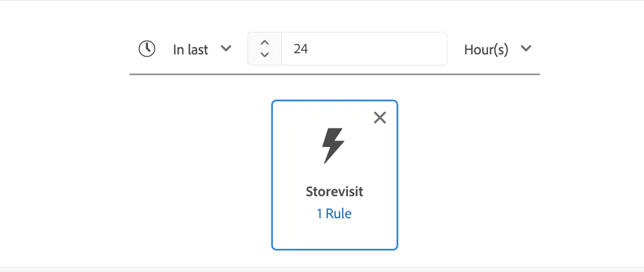Open the "In last" dropdown

point(202,49)
